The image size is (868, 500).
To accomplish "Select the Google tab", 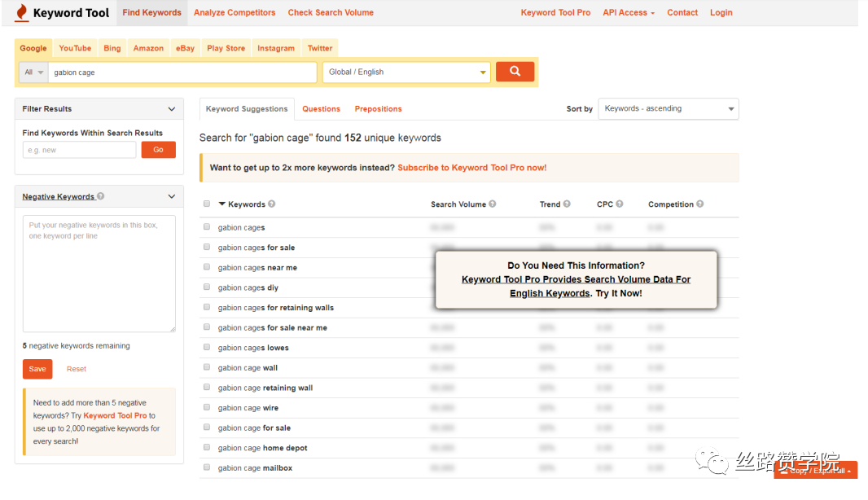I will (x=33, y=48).
